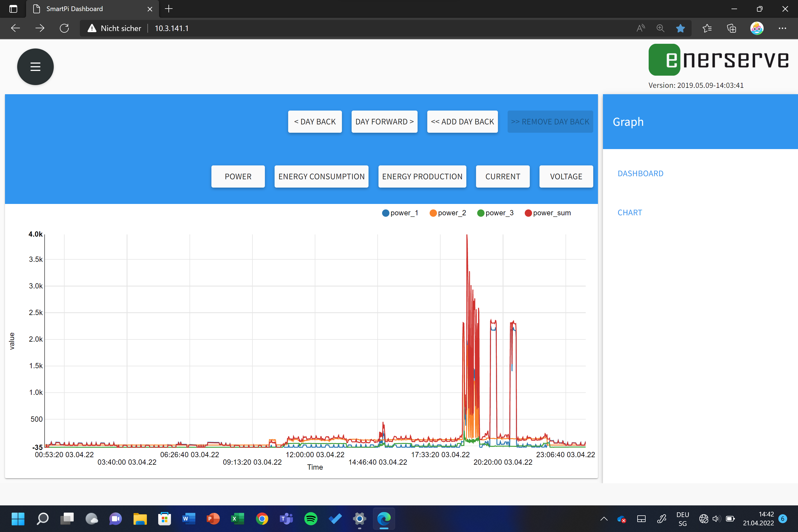Open browser settings three-dots menu
This screenshot has width=798, height=532.
(x=782, y=28)
